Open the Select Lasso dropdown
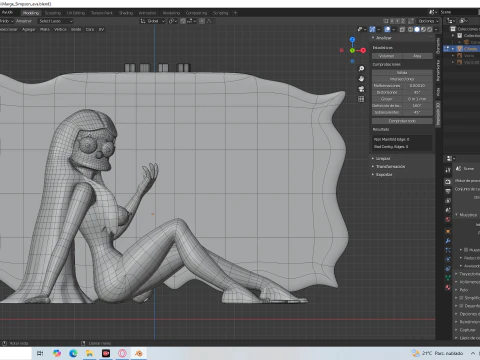480x360 pixels. point(55,21)
